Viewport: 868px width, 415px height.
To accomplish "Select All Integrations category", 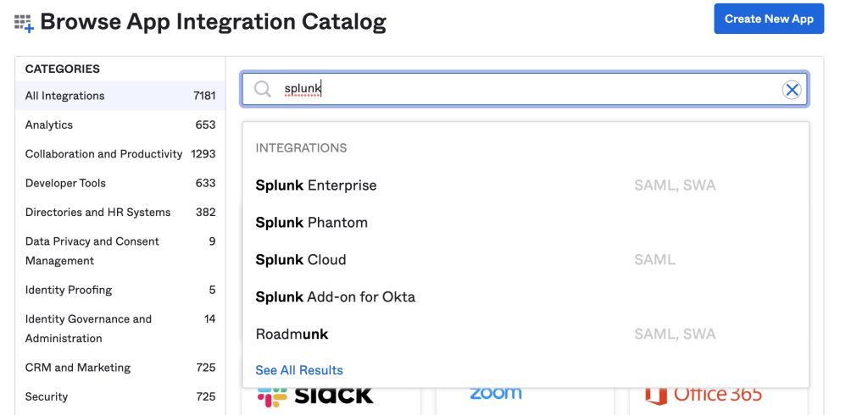I will click(x=120, y=96).
